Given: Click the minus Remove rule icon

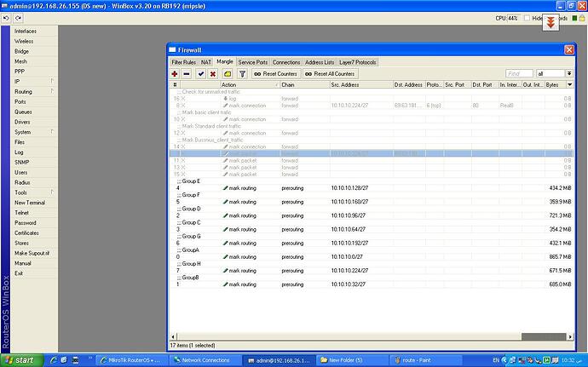Looking at the screenshot, I should (x=187, y=74).
